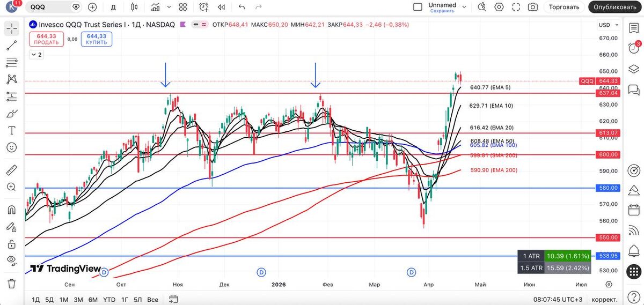Toggle hide all drawings eye icon
644x305 pixels.
coord(11,261)
